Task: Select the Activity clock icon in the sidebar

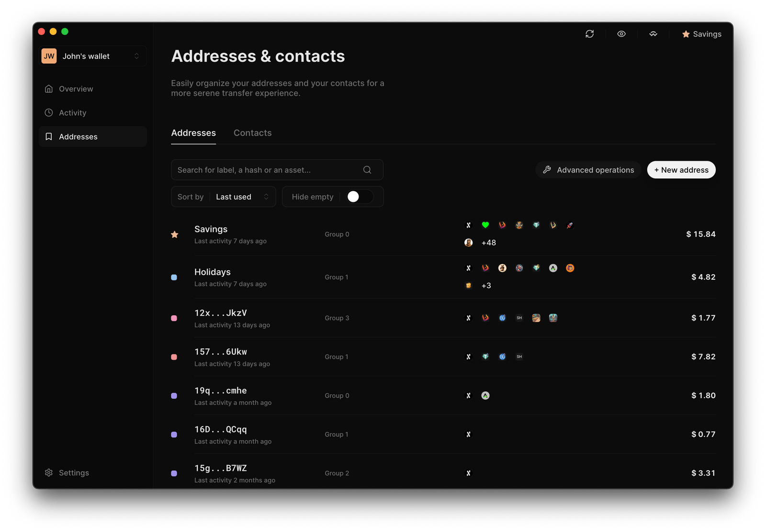Action: coord(49,112)
